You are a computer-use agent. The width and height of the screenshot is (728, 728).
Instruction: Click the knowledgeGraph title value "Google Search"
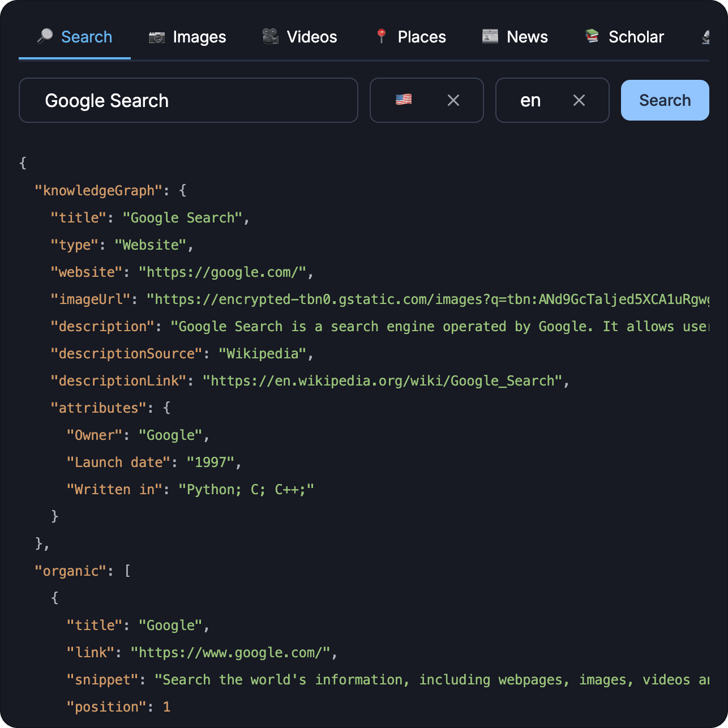(x=182, y=218)
